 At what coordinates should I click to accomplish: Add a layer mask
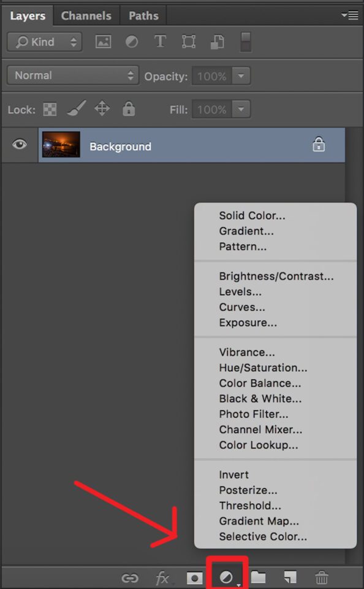click(194, 578)
